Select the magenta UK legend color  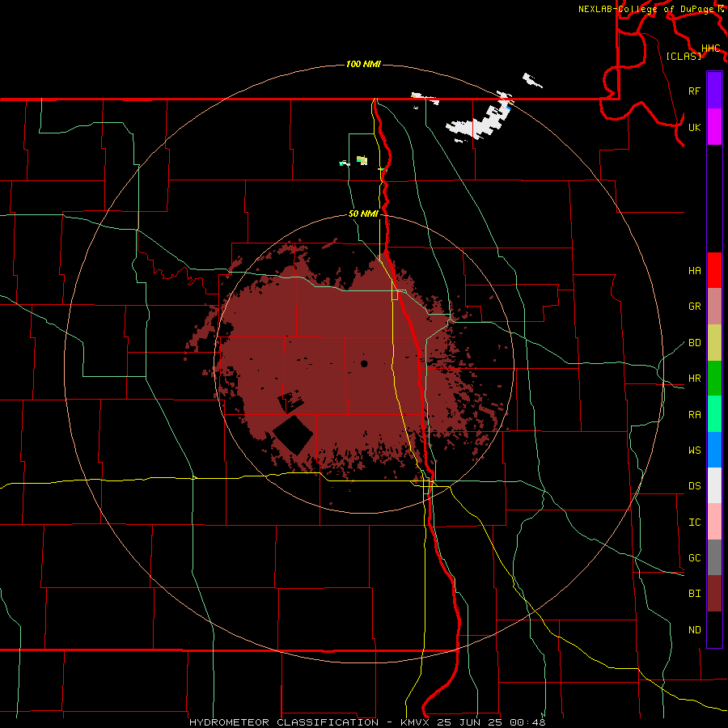714,127
